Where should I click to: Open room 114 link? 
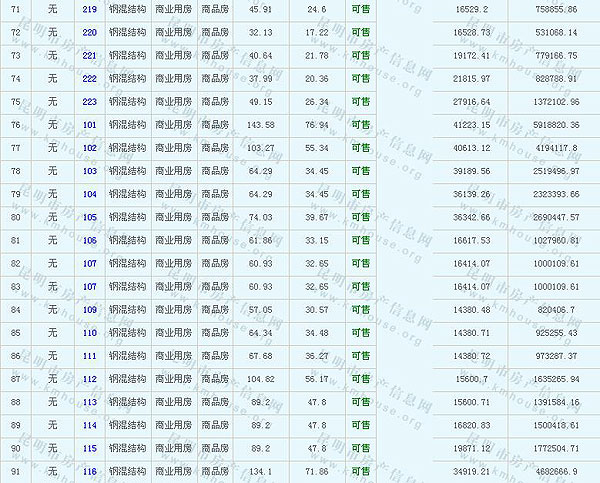click(90, 424)
